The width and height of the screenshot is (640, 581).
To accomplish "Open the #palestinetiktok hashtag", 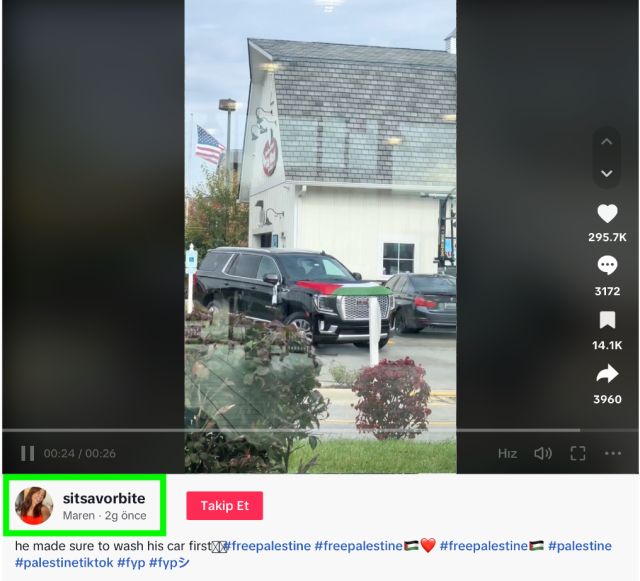I will 64,563.
